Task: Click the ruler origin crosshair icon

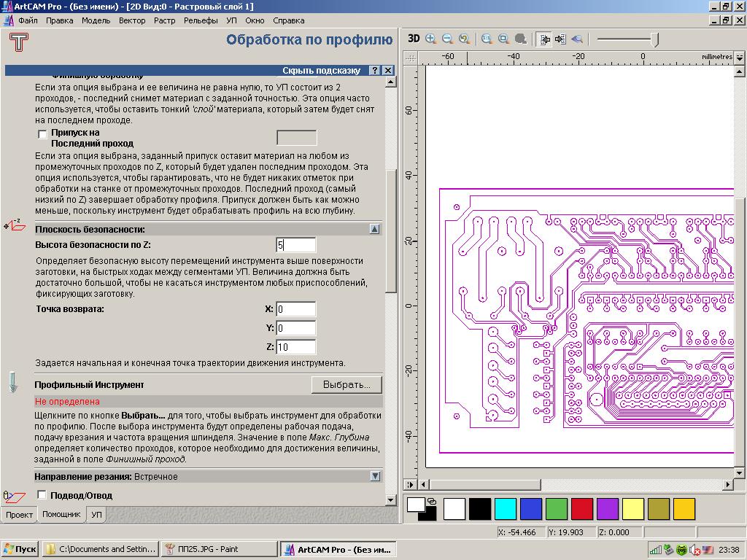Action: pos(410,58)
